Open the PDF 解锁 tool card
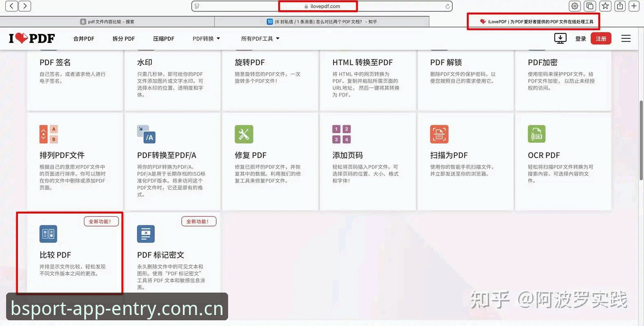The width and height of the screenshot is (644, 326). (x=466, y=80)
